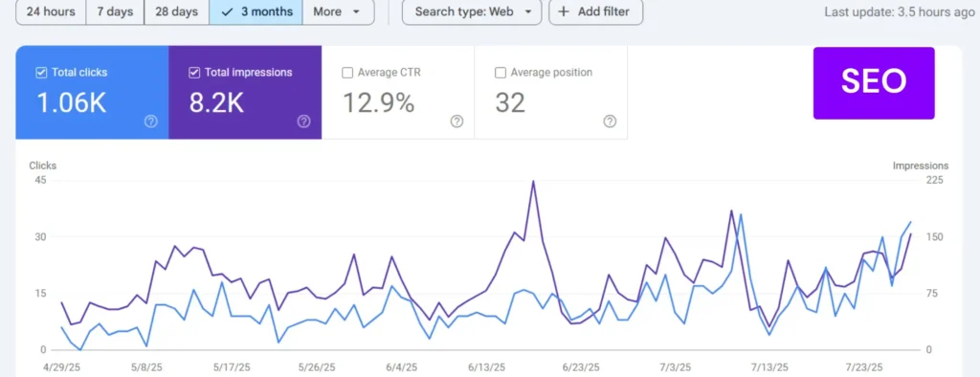Open help icon on Total impressions card
This screenshot has width=980, height=377.
303,122
